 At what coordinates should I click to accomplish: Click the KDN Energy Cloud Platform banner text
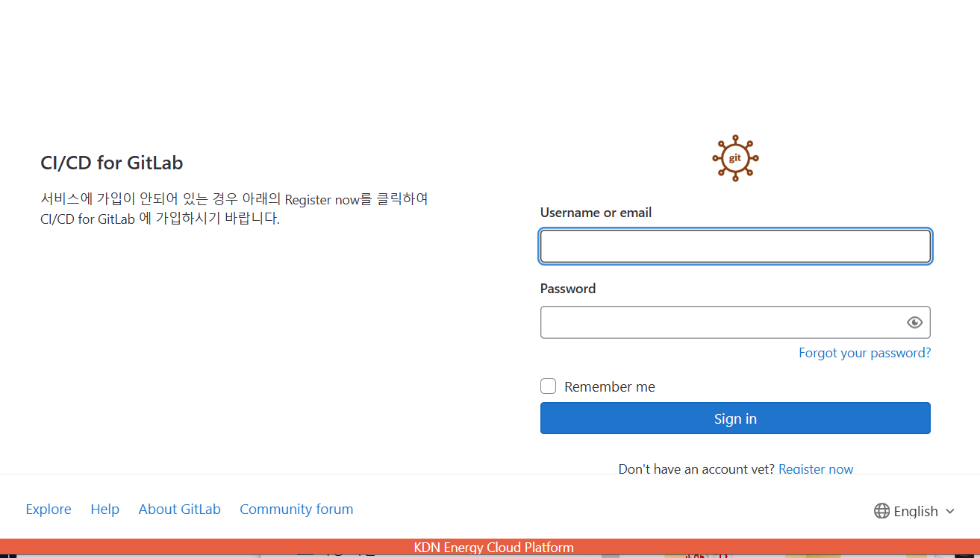(493, 548)
